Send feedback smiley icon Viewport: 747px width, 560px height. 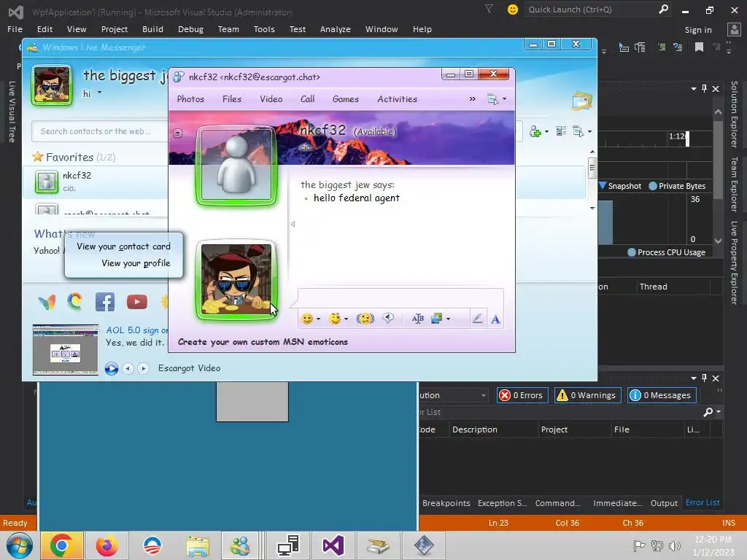(513, 9)
